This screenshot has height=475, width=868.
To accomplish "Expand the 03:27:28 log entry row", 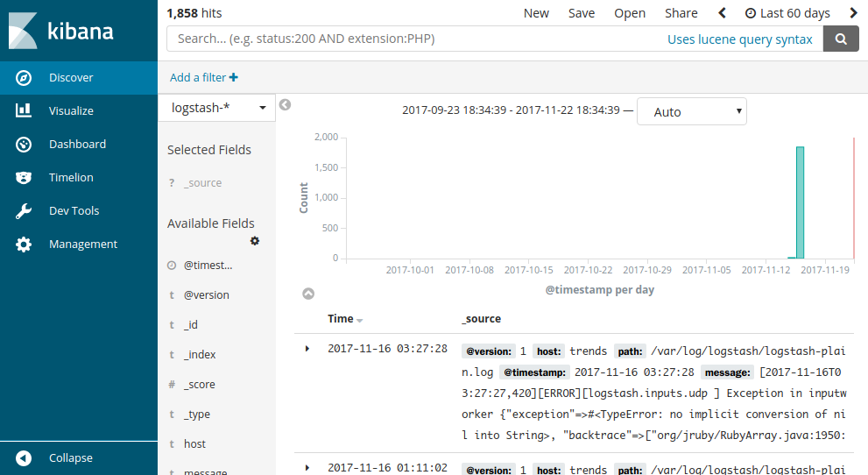I will pos(307,349).
